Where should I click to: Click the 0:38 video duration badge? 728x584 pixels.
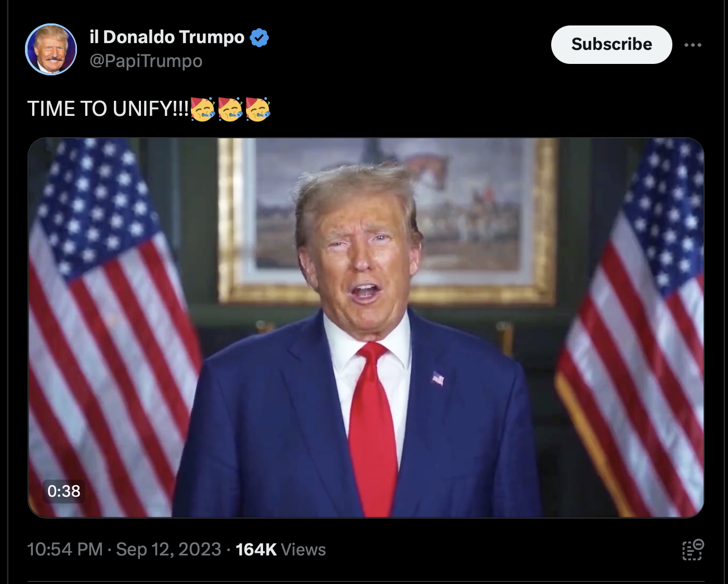[x=63, y=491]
